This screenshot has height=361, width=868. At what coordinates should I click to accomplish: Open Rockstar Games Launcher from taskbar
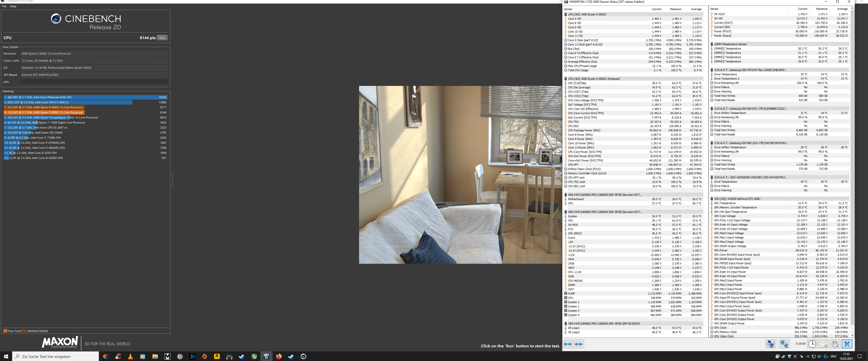tap(217, 356)
